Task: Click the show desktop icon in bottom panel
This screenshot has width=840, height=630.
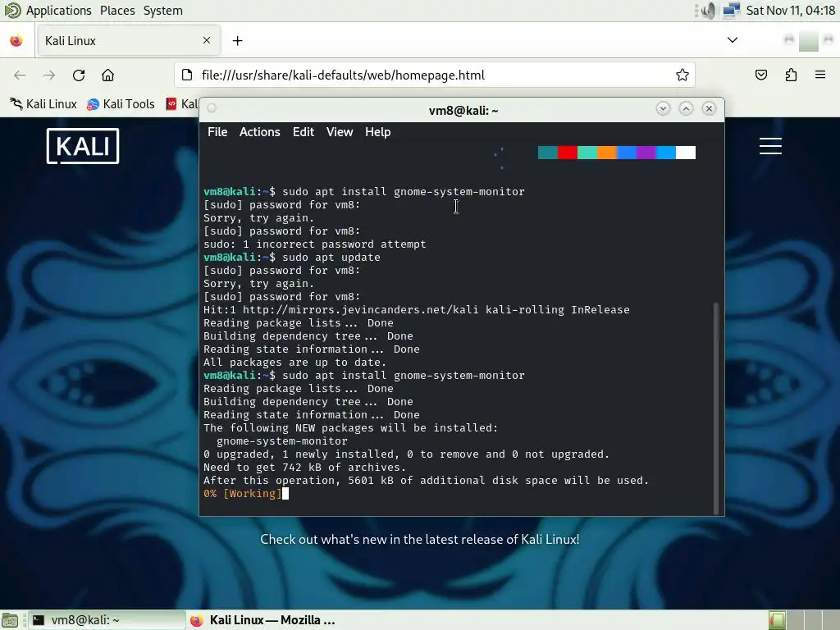Action: click(9, 620)
